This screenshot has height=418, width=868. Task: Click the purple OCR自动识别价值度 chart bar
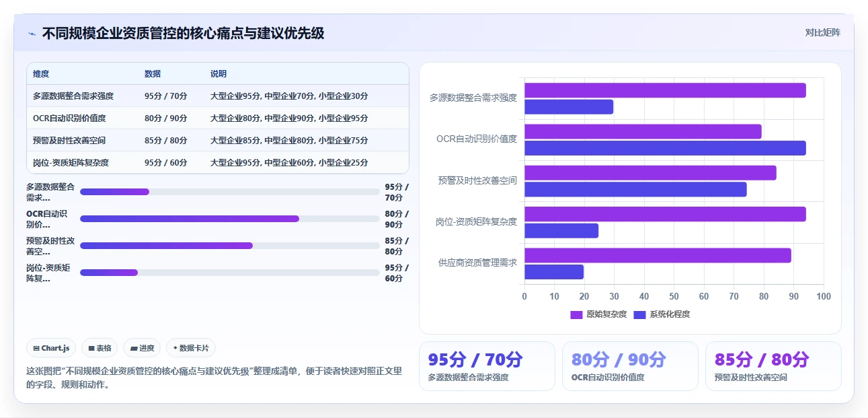pyautogui.click(x=643, y=131)
